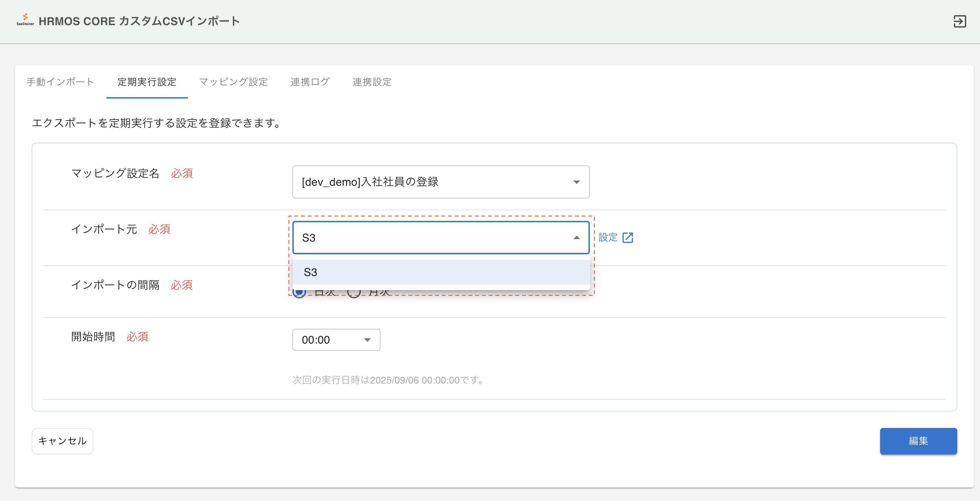Select the 日次 radio button
Screen dimensions: 980x501
[x=300, y=293]
